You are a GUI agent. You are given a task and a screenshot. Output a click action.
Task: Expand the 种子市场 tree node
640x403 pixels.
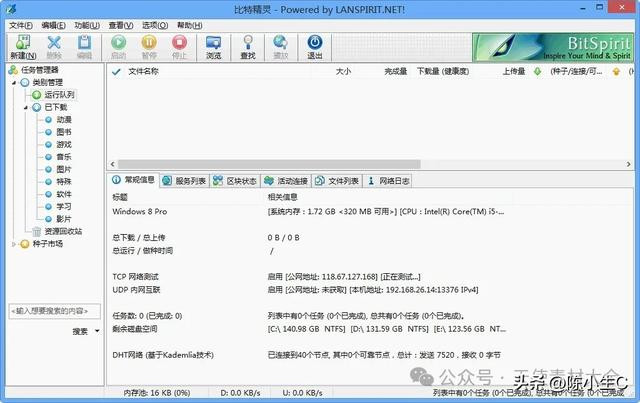click(14, 244)
